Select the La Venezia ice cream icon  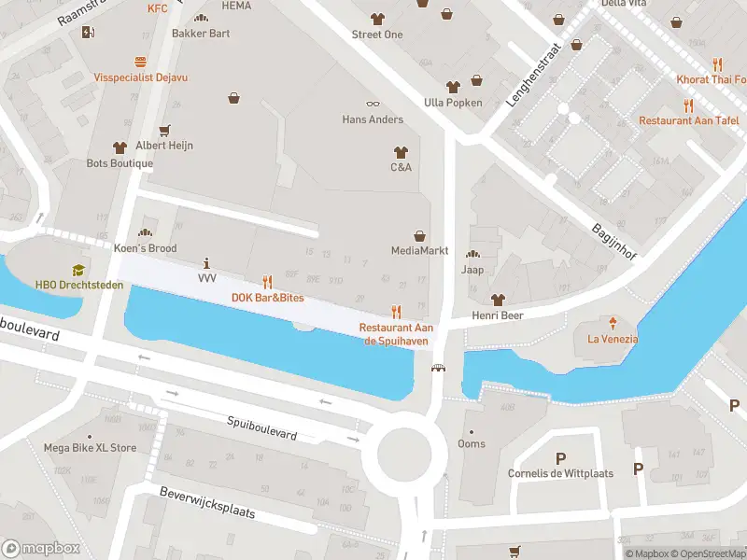click(x=613, y=323)
